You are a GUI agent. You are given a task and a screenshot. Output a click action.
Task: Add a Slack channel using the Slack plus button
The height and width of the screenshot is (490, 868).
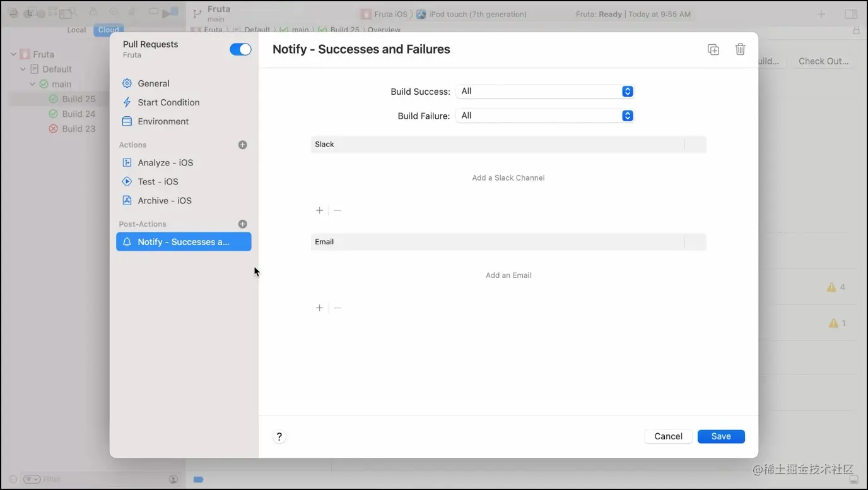320,210
